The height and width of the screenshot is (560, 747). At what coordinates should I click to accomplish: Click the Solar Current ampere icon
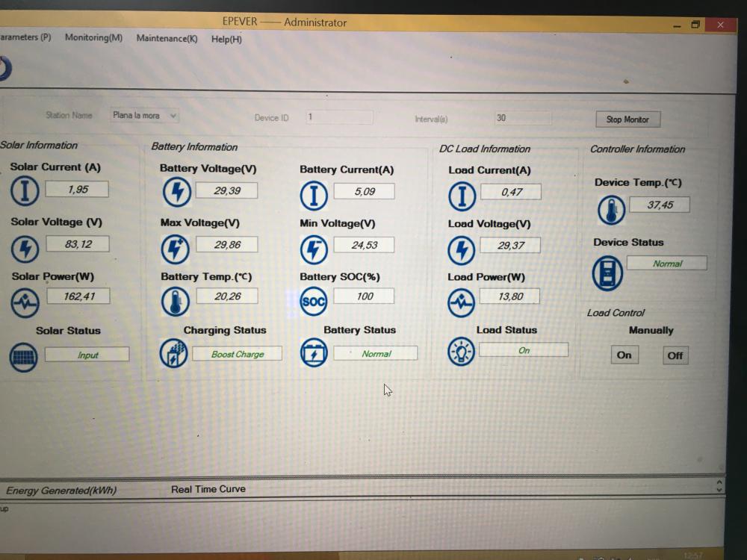click(25, 190)
